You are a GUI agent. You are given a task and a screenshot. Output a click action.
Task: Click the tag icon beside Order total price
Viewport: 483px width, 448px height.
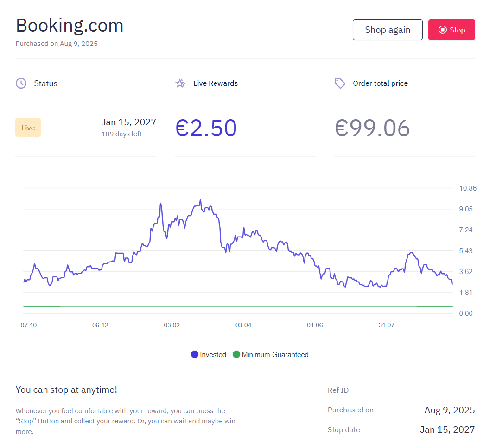point(340,83)
